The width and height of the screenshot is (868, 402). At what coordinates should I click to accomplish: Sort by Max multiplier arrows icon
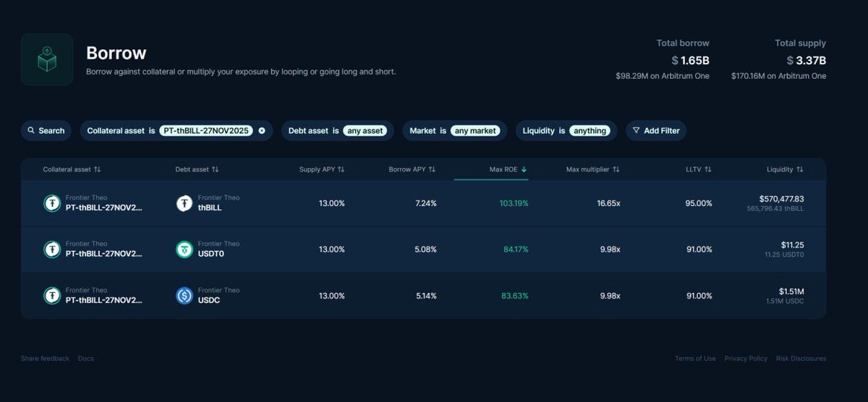click(x=616, y=169)
